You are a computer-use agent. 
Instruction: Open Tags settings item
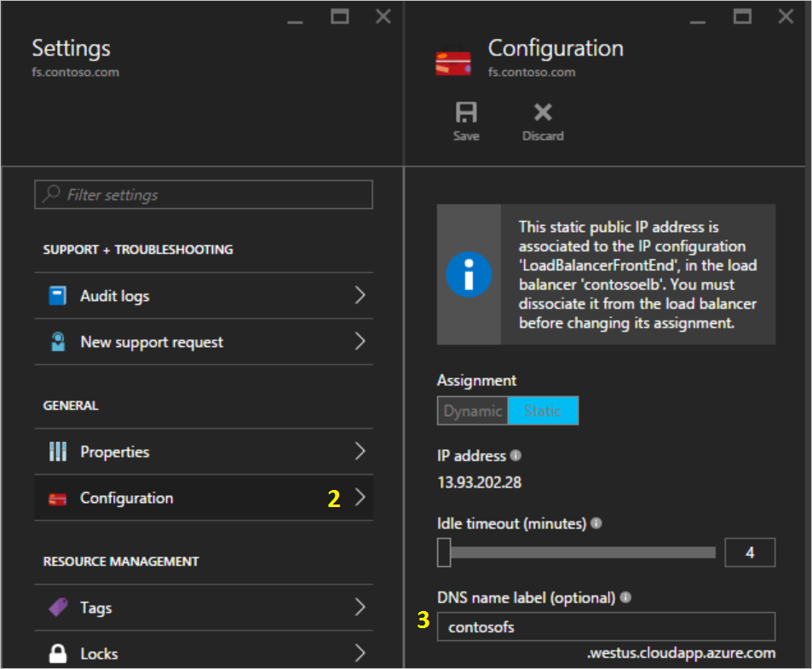point(204,608)
